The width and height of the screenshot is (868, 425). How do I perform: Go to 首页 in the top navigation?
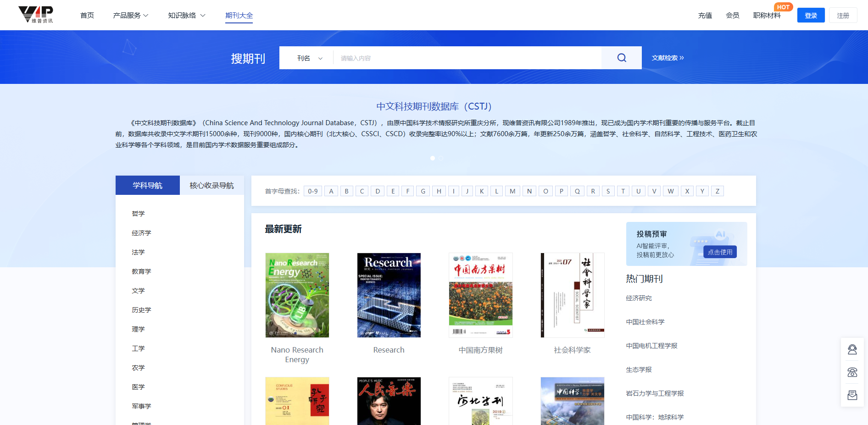tap(87, 15)
